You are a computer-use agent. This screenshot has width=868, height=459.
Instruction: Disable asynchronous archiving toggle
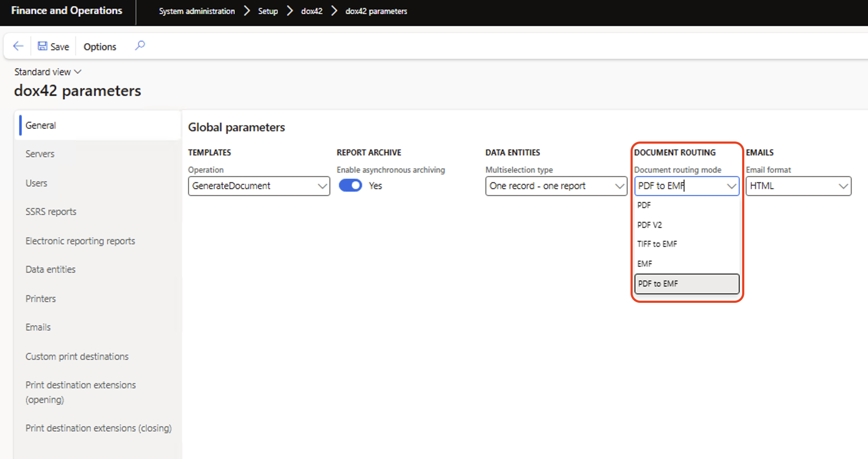pos(350,185)
